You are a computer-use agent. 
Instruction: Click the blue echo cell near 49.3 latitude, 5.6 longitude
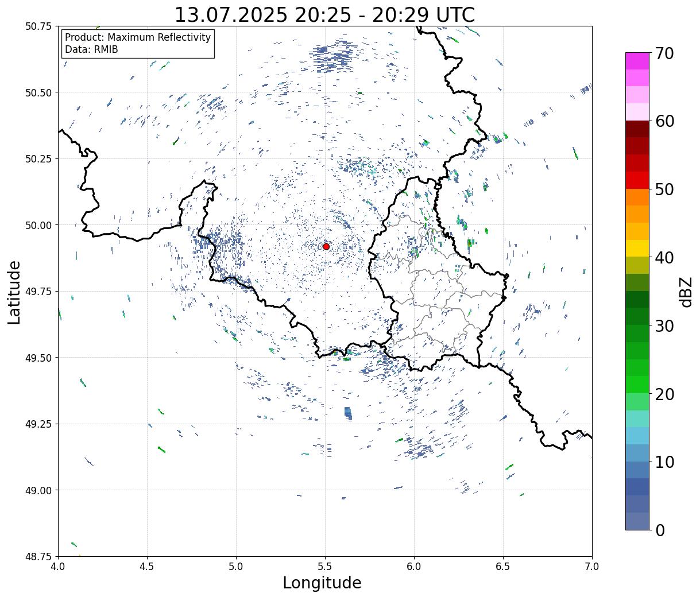(348, 413)
